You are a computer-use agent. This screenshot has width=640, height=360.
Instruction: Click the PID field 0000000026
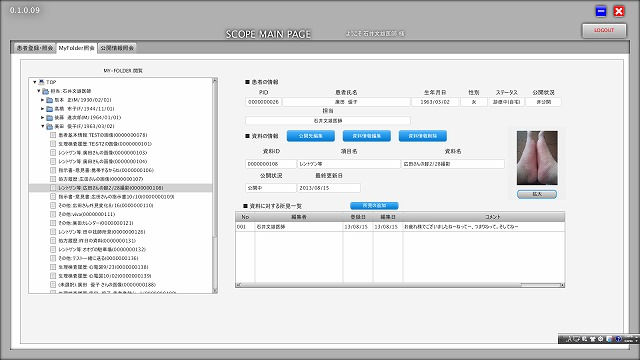pyautogui.click(x=263, y=102)
